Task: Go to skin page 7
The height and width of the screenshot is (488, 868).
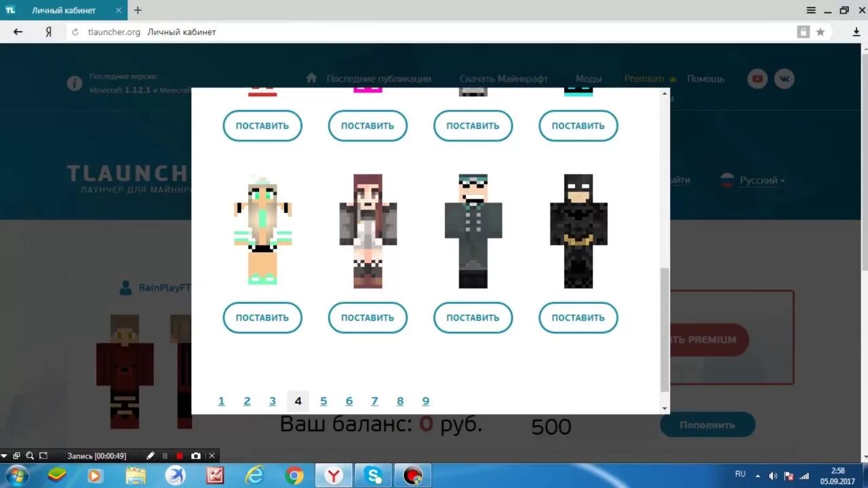Action: click(374, 401)
